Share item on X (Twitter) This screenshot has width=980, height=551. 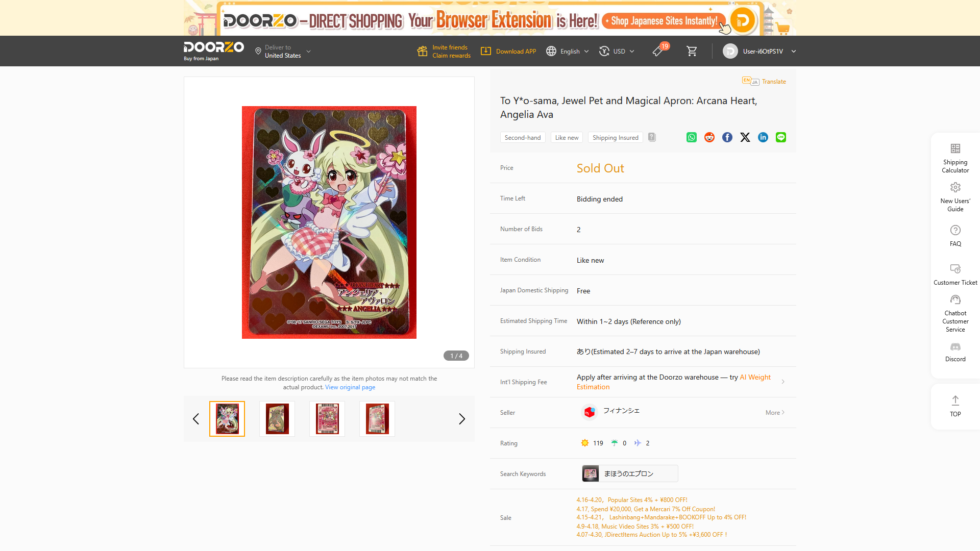coord(745,137)
